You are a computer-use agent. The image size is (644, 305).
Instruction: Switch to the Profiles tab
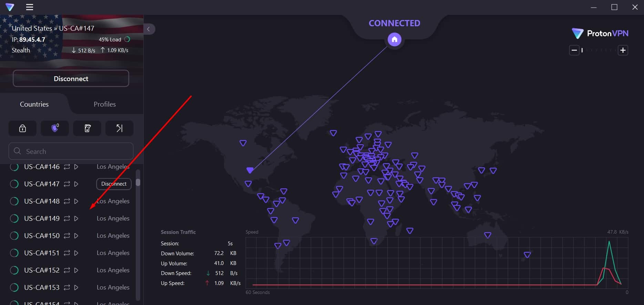[x=105, y=104]
